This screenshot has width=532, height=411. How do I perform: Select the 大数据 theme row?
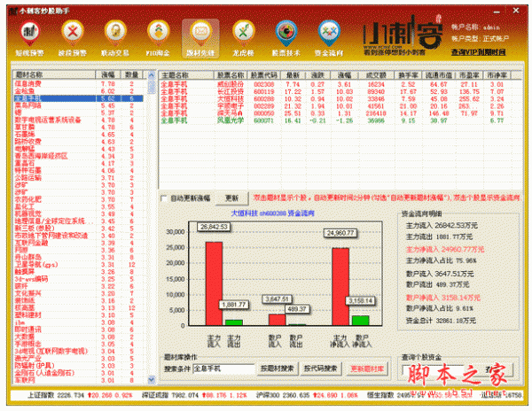pyautogui.click(x=78, y=337)
